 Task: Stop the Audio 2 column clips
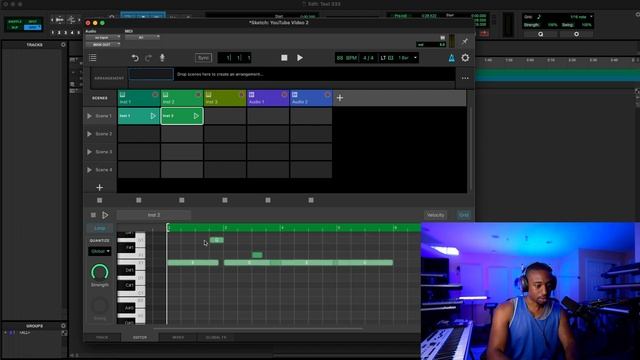311,200
